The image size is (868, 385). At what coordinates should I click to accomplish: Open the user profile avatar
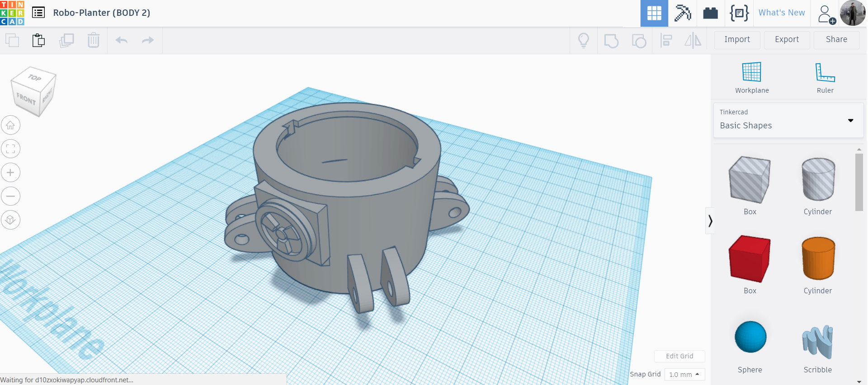[853, 13]
